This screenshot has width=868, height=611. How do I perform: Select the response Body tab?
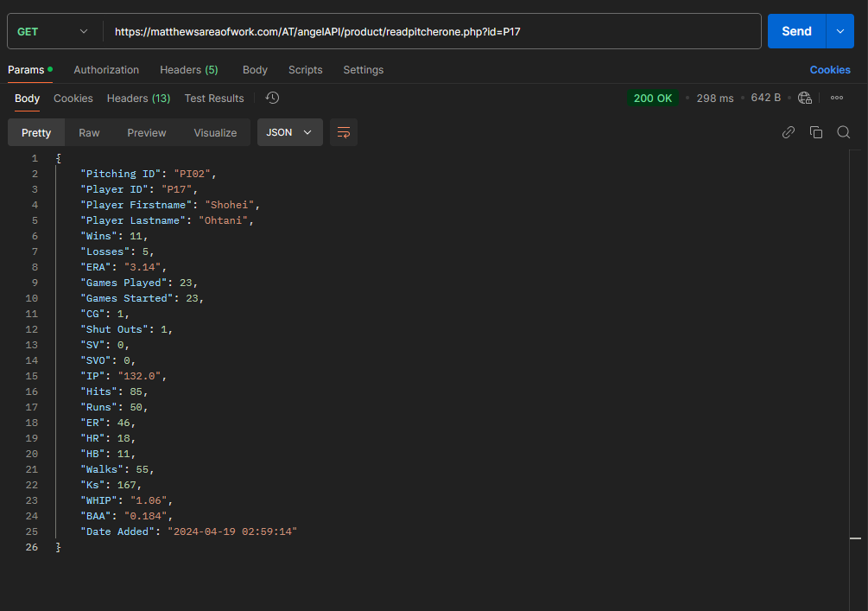click(x=27, y=98)
